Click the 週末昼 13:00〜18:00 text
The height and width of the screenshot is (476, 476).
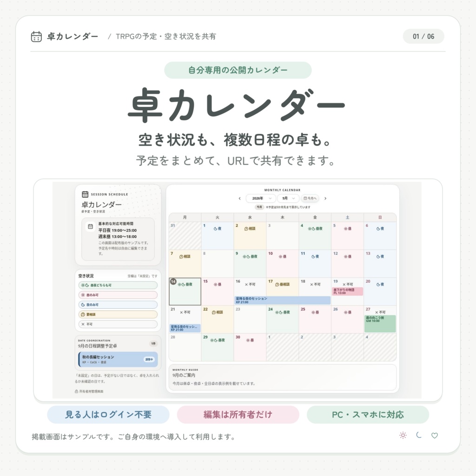(118, 237)
